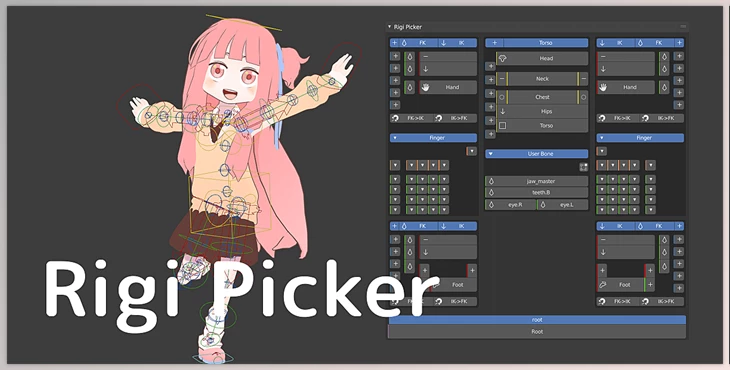
Task: Click minus button left of Neck
Action: (x=501, y=79)
